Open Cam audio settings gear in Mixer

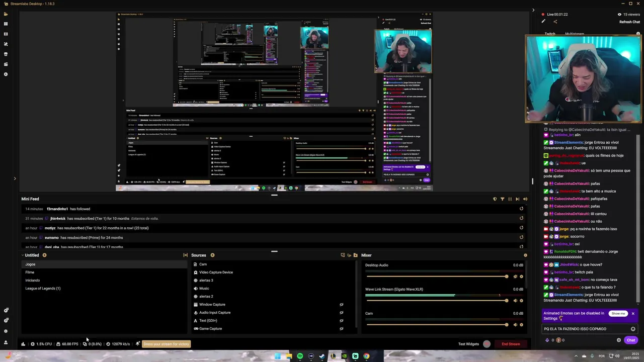tap(521, 325)
